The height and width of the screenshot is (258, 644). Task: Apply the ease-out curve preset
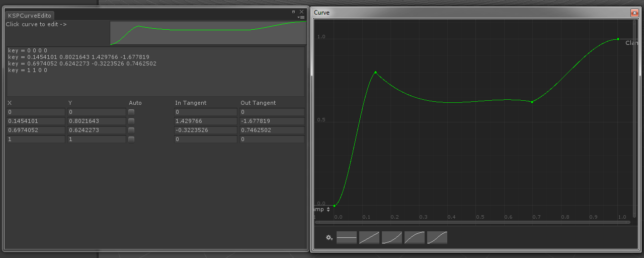pos(415,237)
